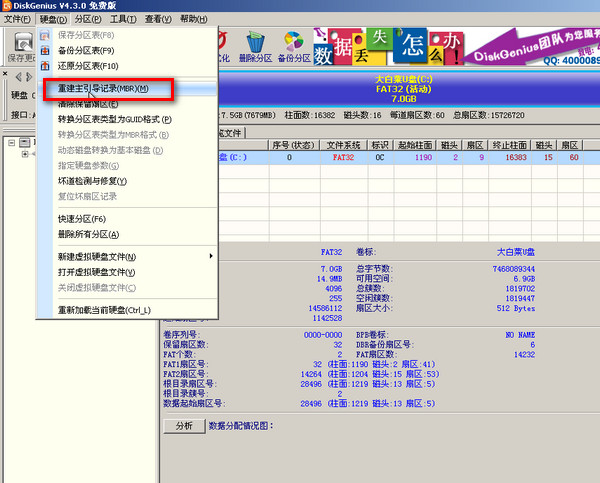Viewport: 600px width, 483px height.
Task: Click the 序号(状态) column header
Action: tap(293, 145)
